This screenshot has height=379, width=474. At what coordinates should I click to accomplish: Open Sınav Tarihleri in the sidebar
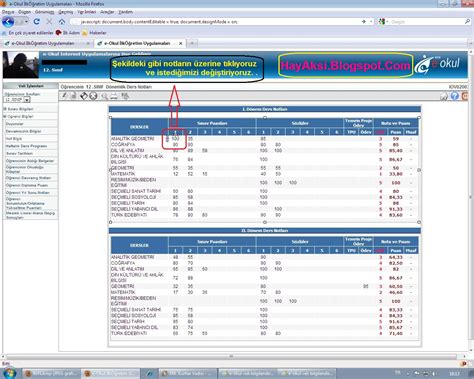[x=19, y=153]
